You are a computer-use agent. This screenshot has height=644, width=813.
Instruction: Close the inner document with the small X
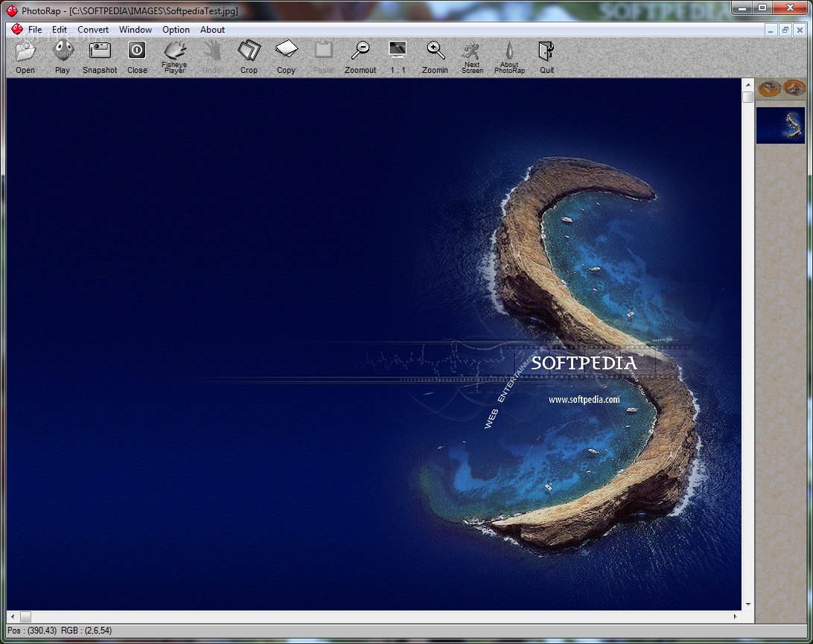(x=800, y=30)
